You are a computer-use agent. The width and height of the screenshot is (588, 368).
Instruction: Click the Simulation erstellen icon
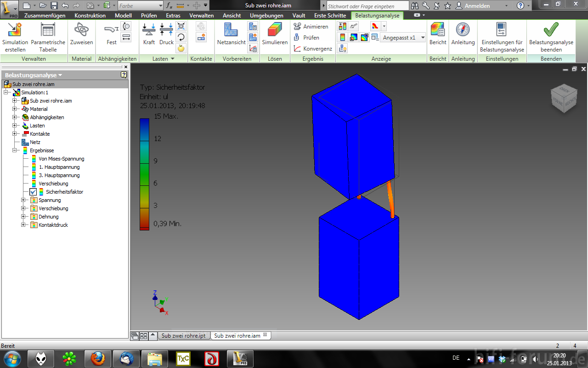click(15, 30)
